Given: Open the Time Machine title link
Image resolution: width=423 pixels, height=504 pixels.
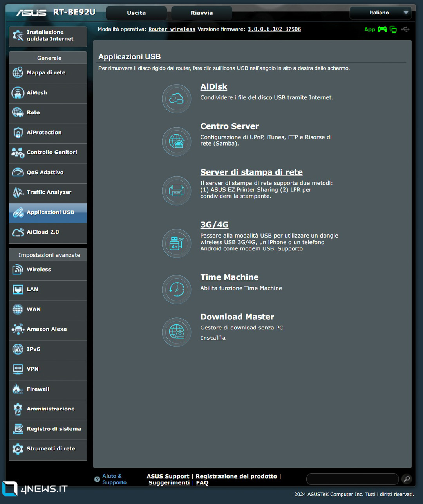Looking at the screenshot, I should [x=230, y=277].
